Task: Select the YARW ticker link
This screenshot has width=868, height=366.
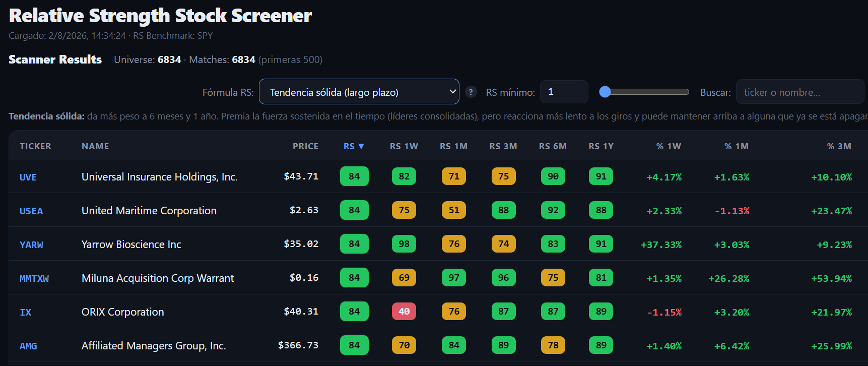Action: click(31, 245)
